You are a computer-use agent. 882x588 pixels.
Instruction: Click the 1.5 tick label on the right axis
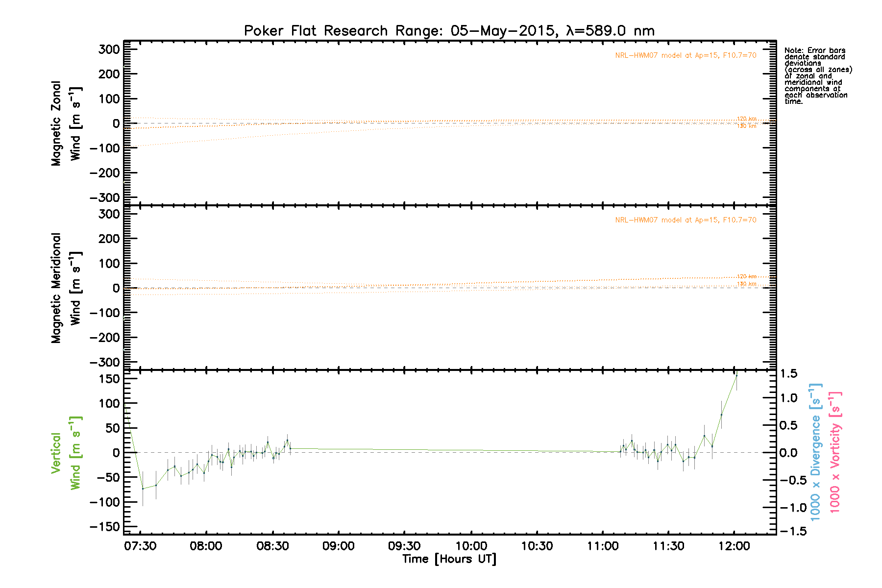coord(788,374)
